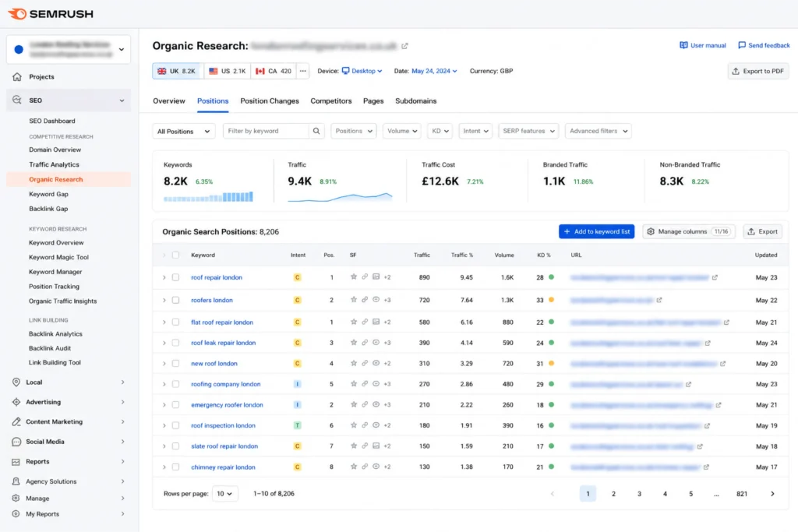This screenshot has width=798, height=532.
Task: Click inside the Filter by keyword field
Action: (266, 131)
